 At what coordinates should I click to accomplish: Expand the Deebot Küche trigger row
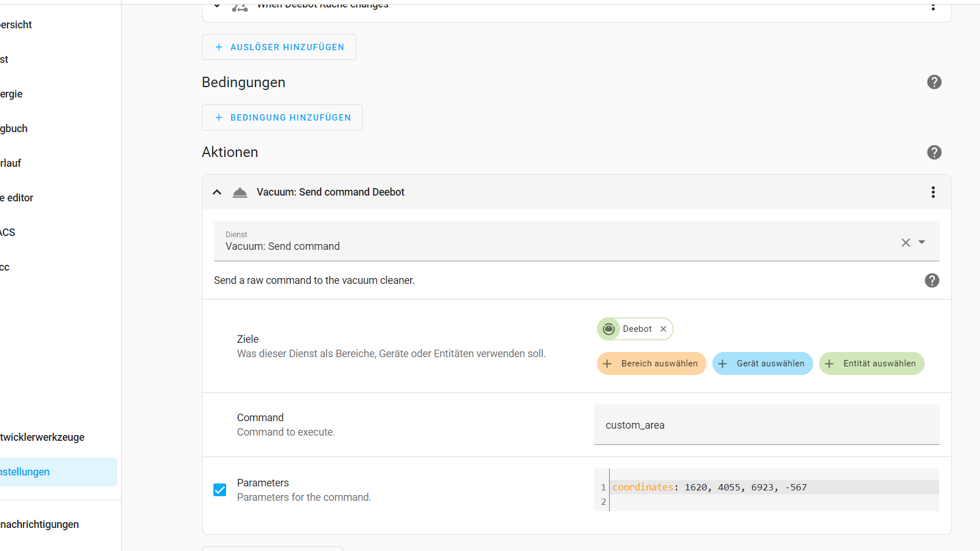(x=217, y=6)
